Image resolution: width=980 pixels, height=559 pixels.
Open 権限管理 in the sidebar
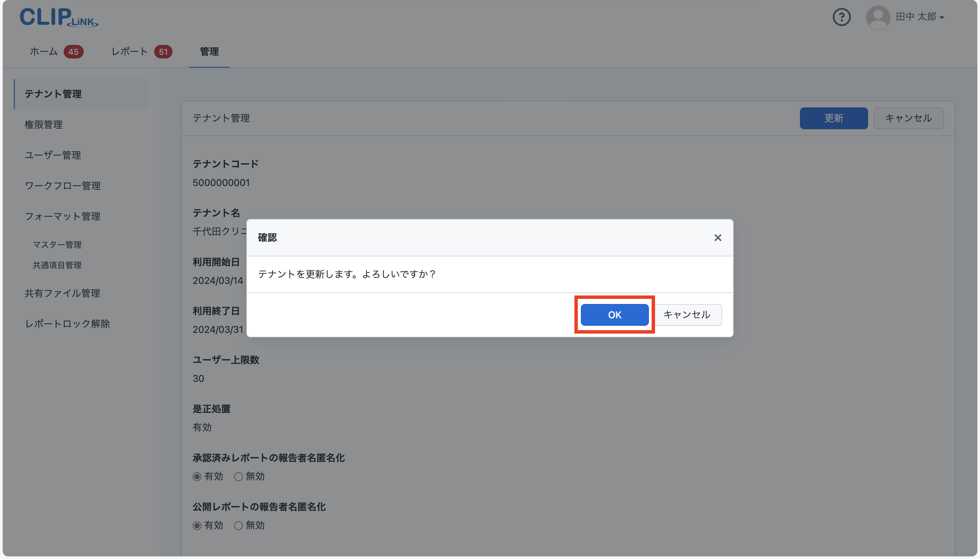click(44, 125)
